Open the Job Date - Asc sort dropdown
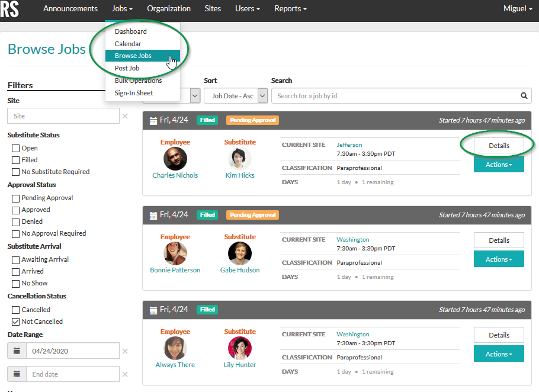 point(236,95)
